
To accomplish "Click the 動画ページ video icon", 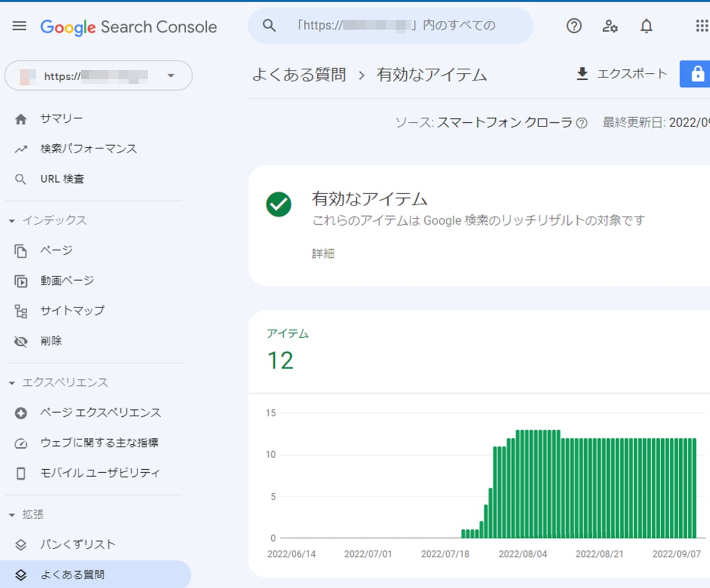I will click(x=21, y=281).
